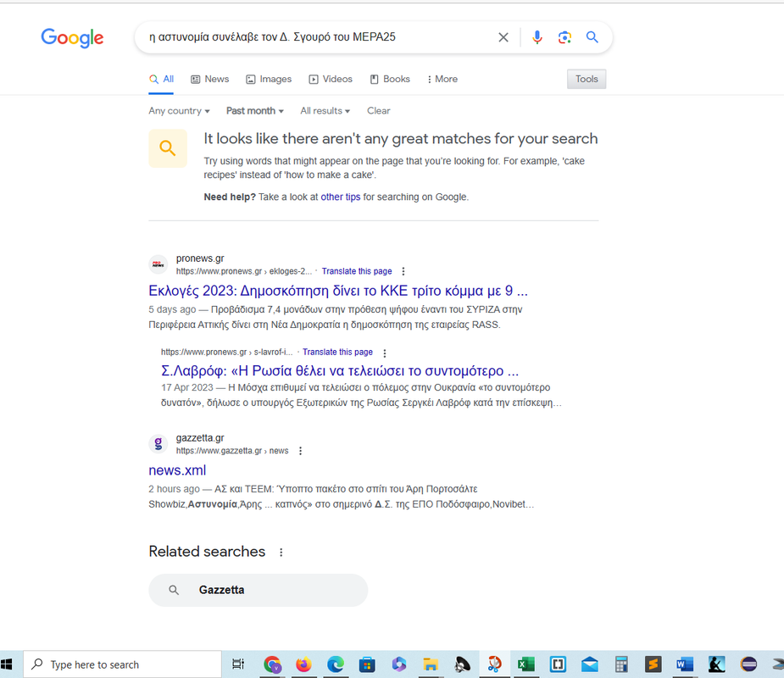784x678 pixels.
Task: Open the Εκλογές 2023 pronews article
Action: click(338, 291)
